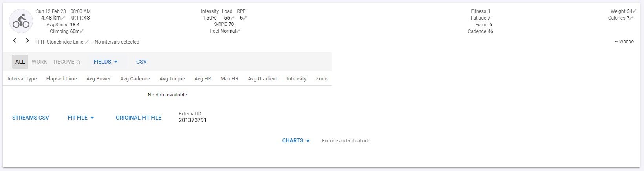Click the cycling activity type icon

[x=21, y=21]
